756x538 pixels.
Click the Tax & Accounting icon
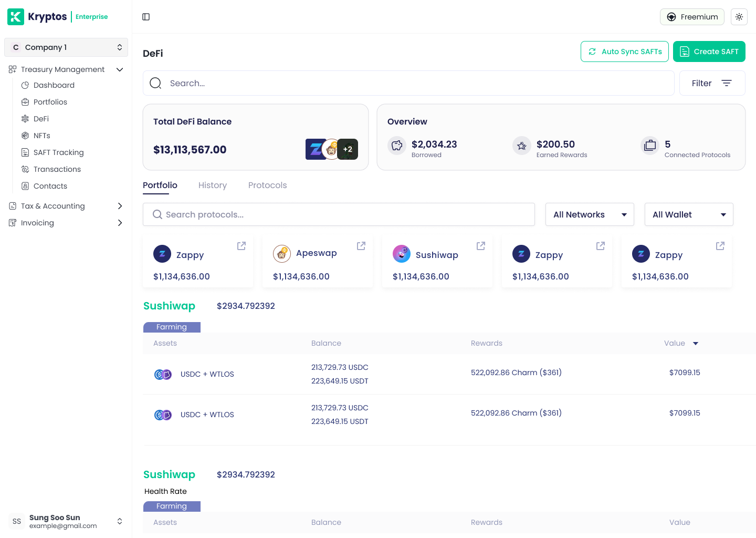click(x=13, y=206)
